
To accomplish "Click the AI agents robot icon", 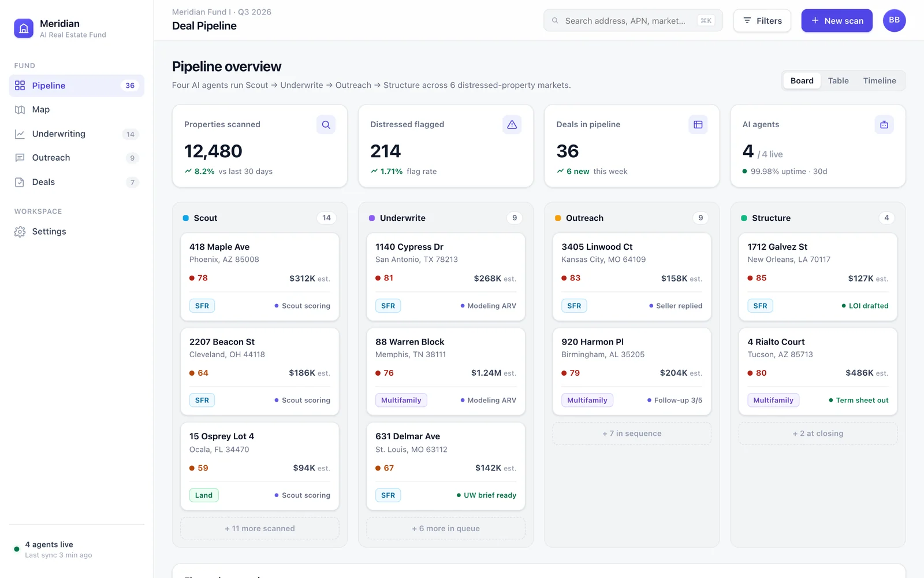I will 884,125.
